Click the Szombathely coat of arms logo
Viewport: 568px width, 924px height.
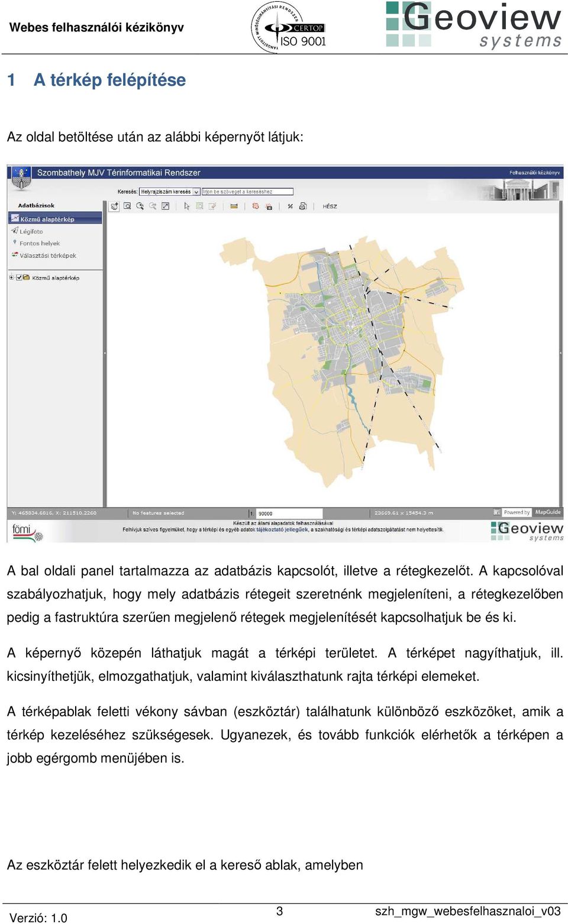21,177
